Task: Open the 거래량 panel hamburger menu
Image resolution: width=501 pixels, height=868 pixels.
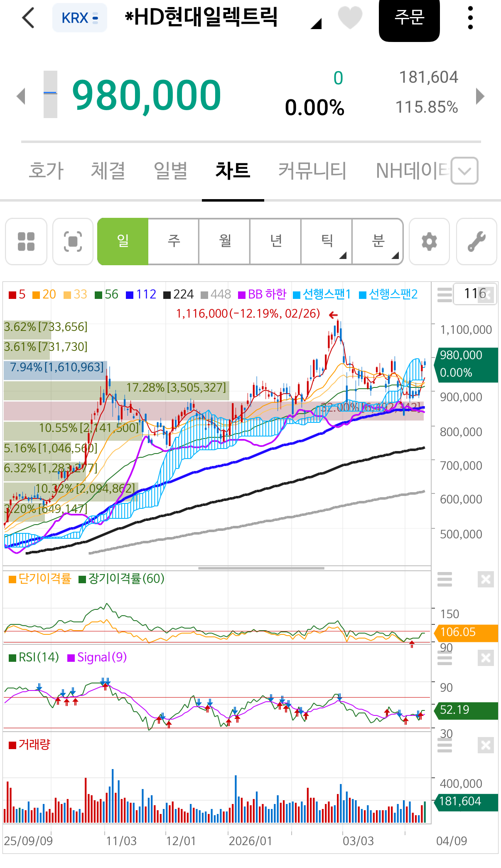Action: [x=445, y=745]
